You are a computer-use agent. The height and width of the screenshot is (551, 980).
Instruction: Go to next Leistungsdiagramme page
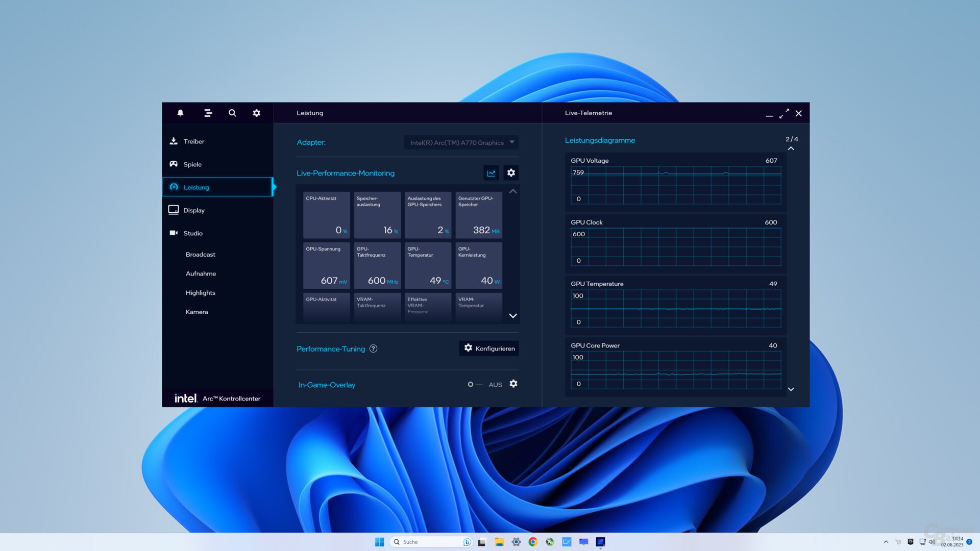pyautogui.click(x=791, y=389)
